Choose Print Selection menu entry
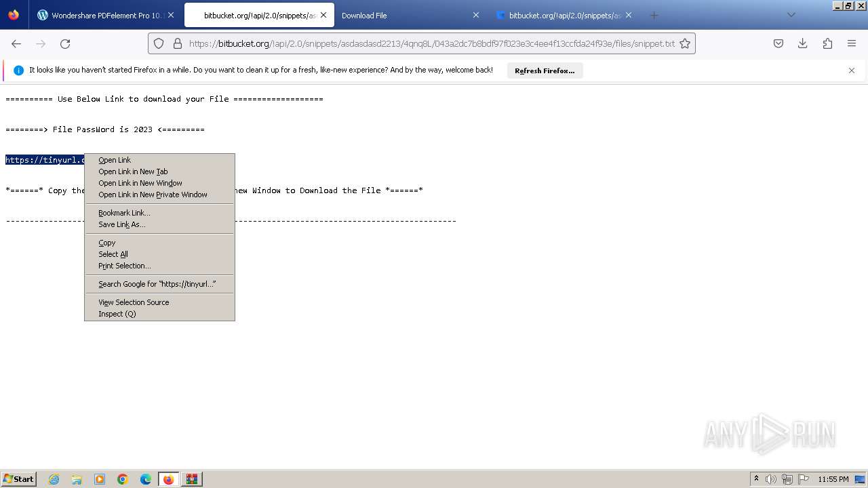The height and width of the screenshot is (488, 868). coord(159,266)
